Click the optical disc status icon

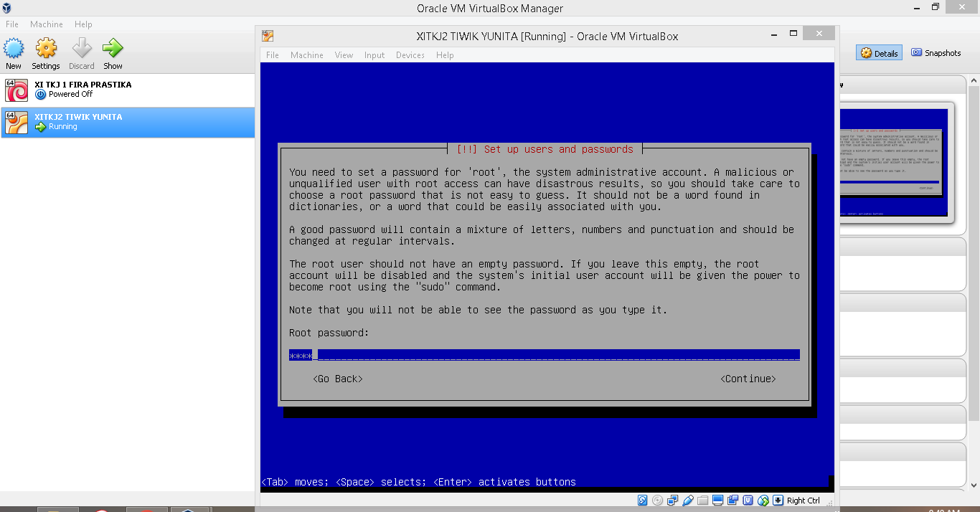coord(657,501)
